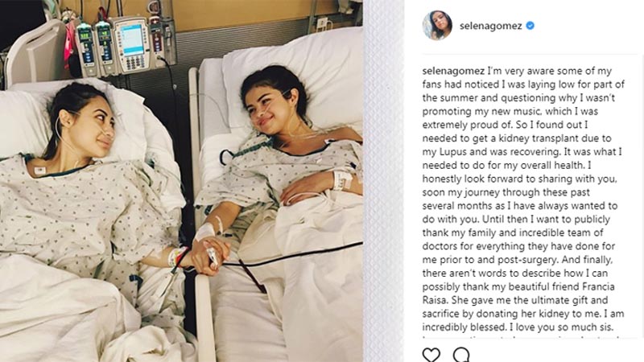Click "I love you so much sis."
Image resolution: width=644 pixels, height=362 pixels.
[561, 327]
